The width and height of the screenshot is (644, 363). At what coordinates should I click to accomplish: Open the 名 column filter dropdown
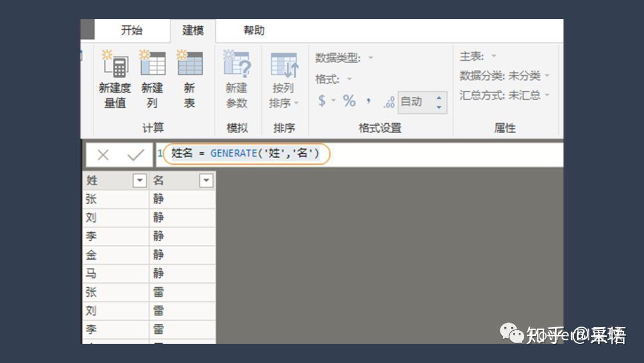pos(206,180)
